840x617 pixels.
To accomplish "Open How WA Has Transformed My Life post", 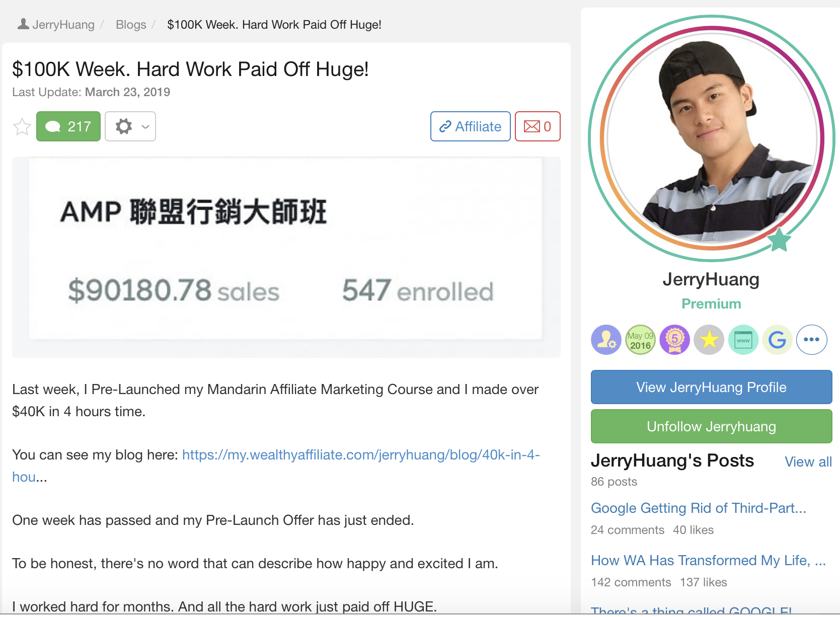I will tap(708, 561).
